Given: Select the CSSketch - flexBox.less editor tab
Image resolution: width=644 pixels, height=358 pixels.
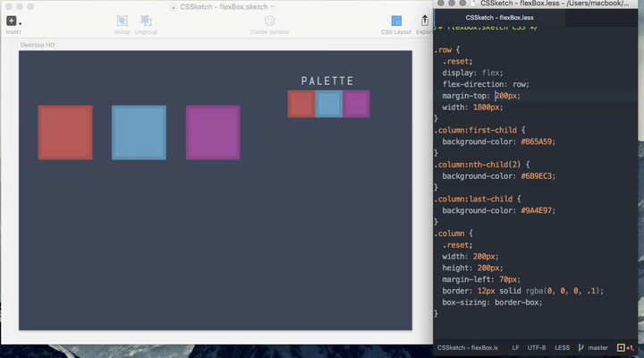Looking at the screenshot, I should coord(499,17).
